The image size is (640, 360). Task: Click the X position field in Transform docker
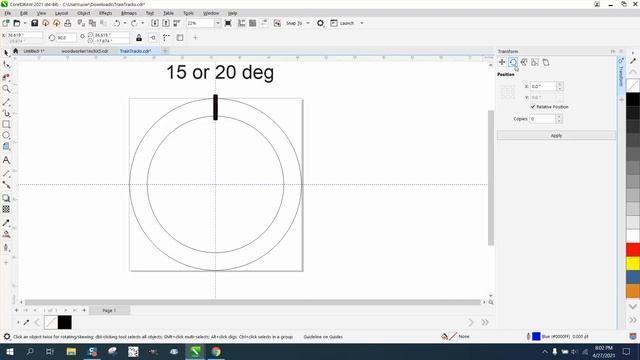click(x=544, y=87)
